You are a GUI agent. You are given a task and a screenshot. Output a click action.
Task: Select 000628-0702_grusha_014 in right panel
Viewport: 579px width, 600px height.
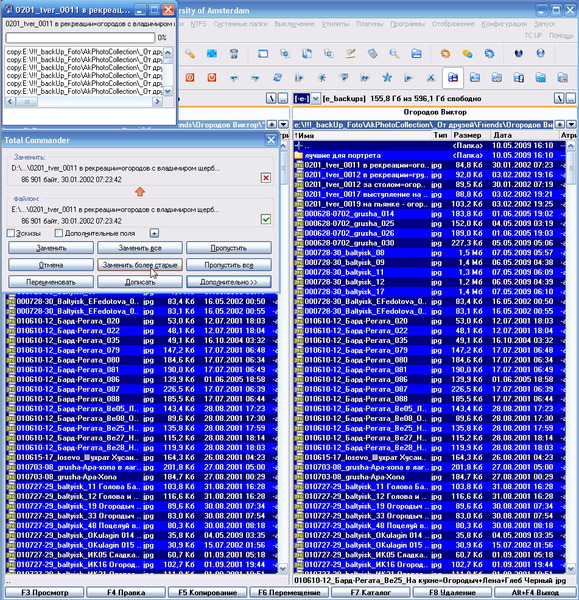point(429,214)
